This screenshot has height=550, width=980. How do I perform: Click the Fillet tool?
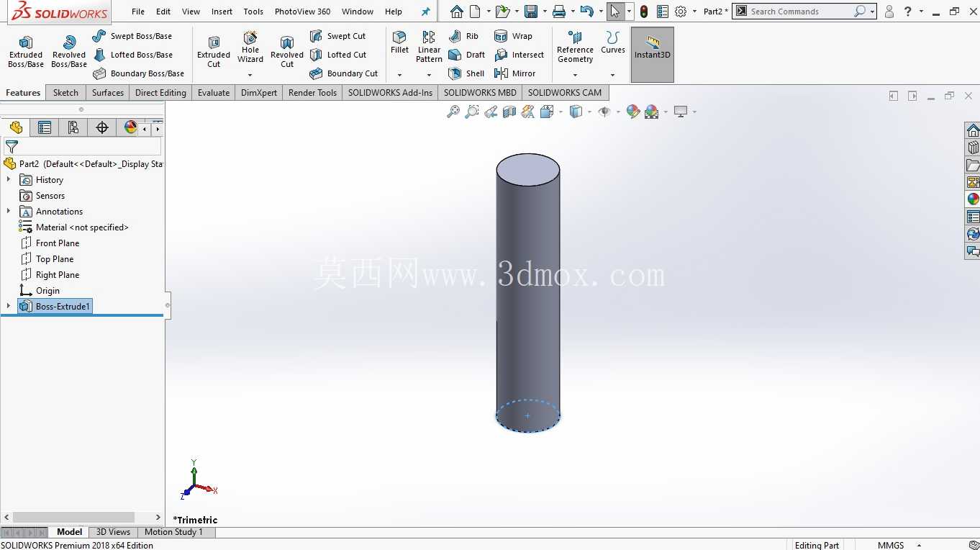399,42
